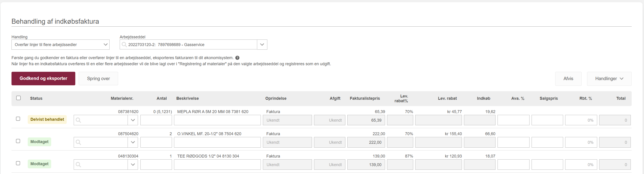644x174 pixels.
Task: Click Beskrivelse input in O.VINKEL row
Action: pos(217,142)
